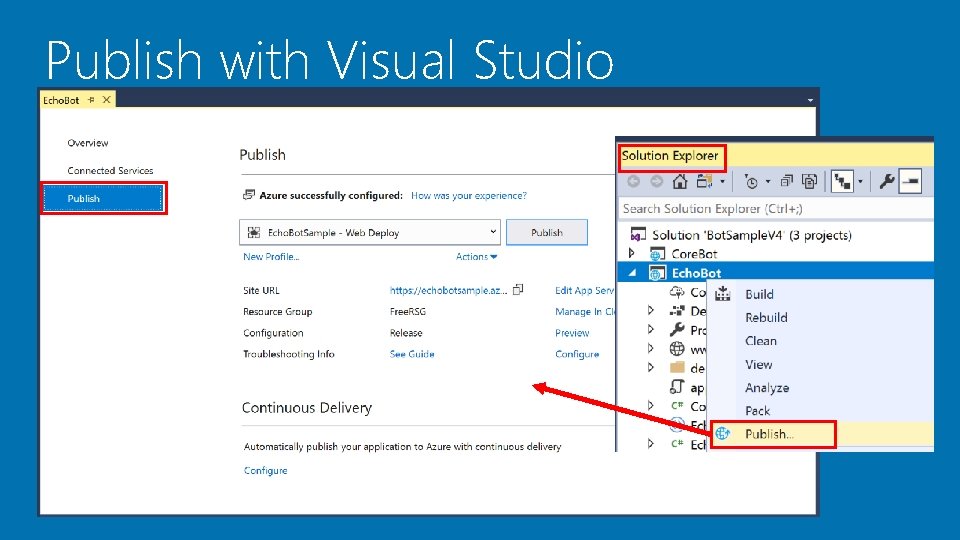960x540 pixels.
Task: Click the Show All Files icon
Action: click(x=809, y=181)
